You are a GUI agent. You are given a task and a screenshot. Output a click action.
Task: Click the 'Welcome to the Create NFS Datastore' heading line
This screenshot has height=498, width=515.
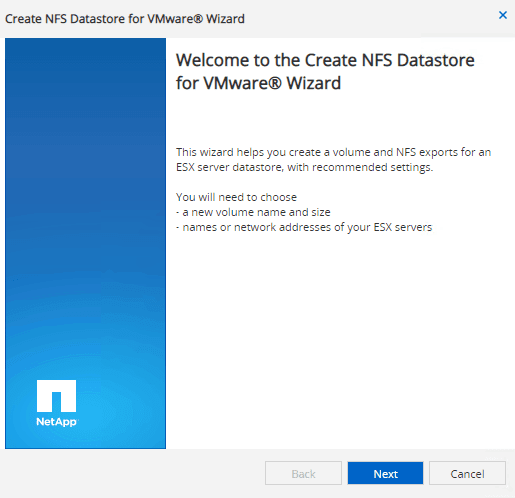pos(325,60)
